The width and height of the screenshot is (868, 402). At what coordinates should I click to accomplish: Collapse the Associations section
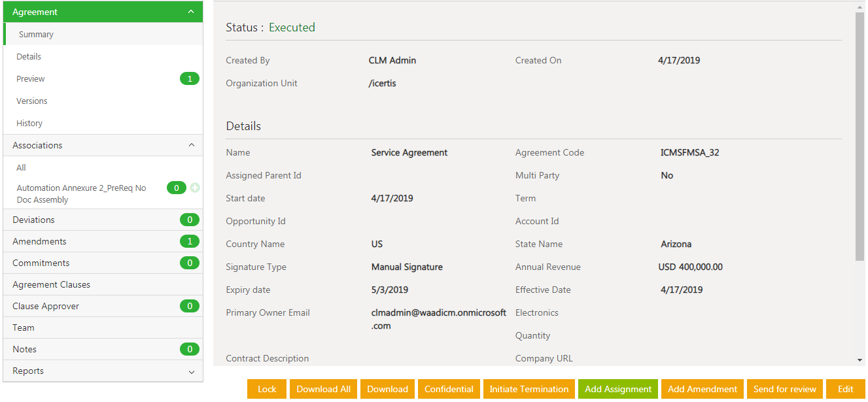tap(191, 145)
